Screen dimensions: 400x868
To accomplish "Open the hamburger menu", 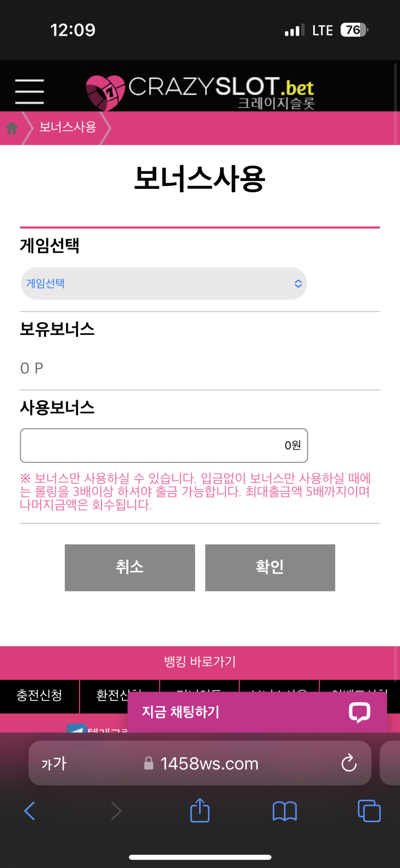I will coord(29,91).
